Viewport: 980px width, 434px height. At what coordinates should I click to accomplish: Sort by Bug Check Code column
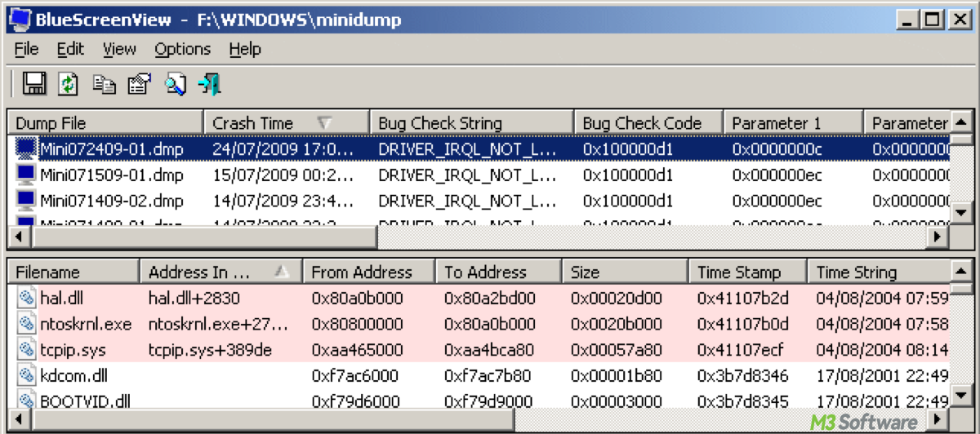648,123
